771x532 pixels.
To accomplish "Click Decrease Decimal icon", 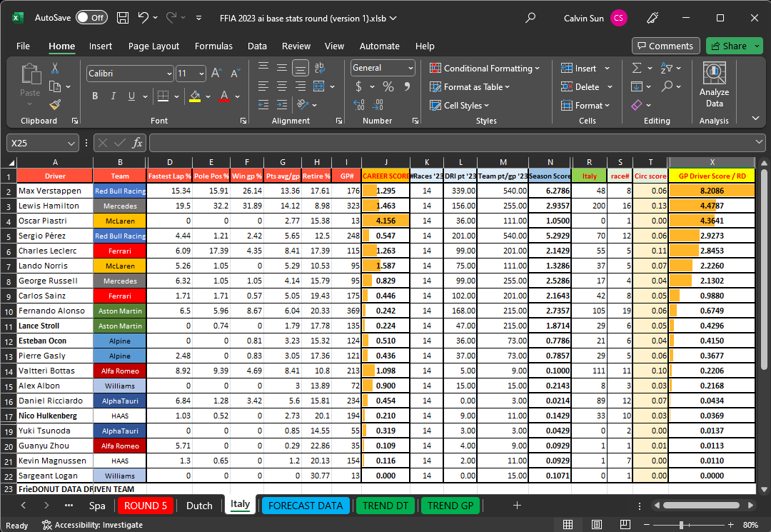I will click(x=378, y=105).
